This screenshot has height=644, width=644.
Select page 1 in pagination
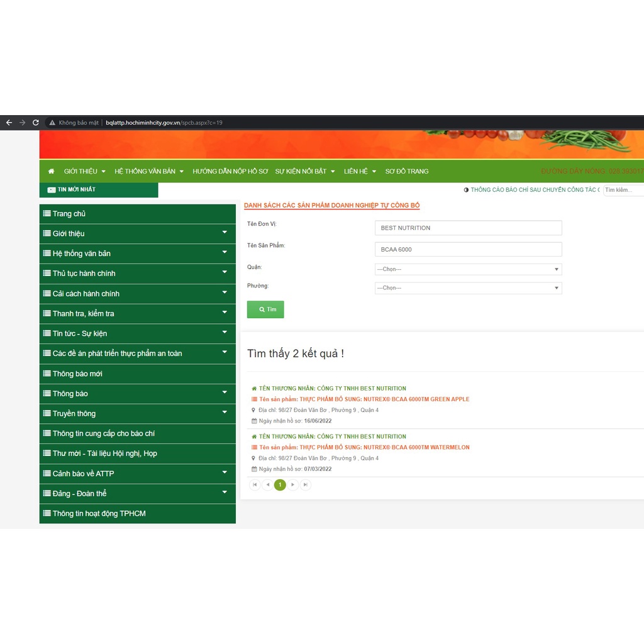point(280,485)
